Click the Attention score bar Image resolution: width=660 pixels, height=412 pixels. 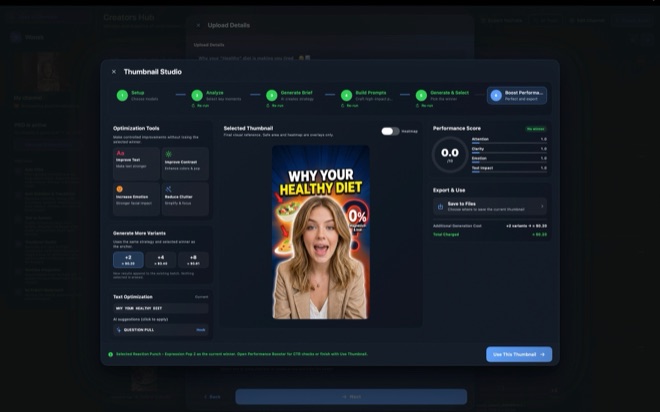coord(509,143)
